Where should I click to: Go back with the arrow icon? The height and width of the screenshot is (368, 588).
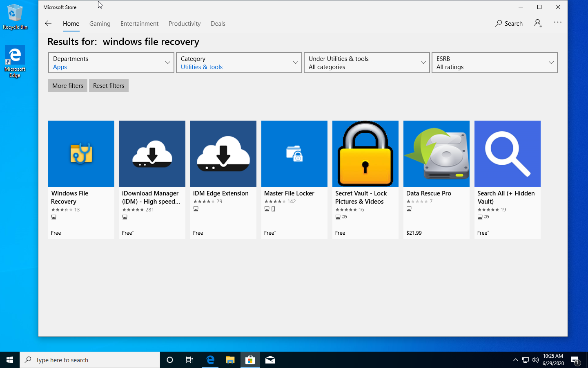[48, 23]
